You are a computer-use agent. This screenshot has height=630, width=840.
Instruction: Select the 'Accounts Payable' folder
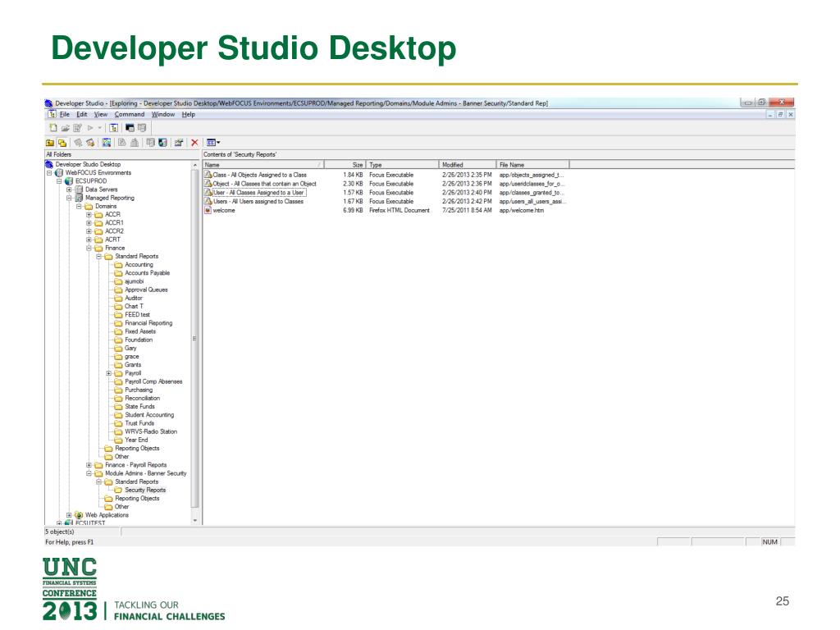click(x=148, y=273)
